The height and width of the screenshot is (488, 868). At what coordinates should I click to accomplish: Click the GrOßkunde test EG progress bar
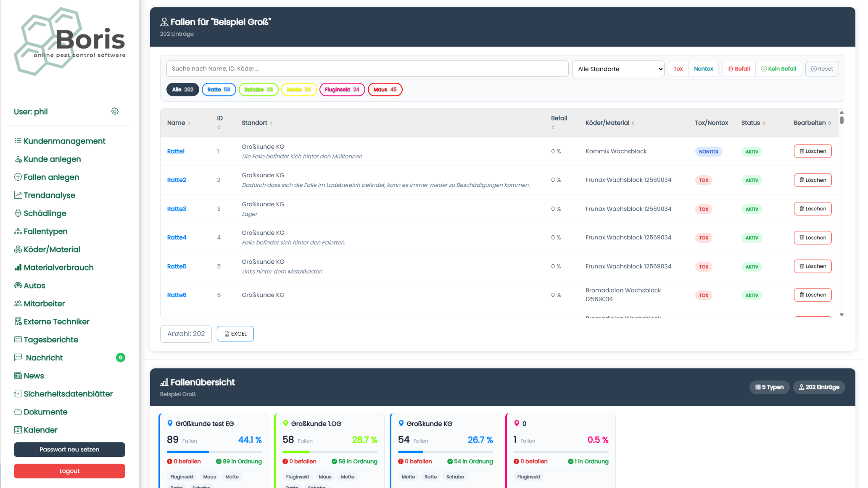214,452
